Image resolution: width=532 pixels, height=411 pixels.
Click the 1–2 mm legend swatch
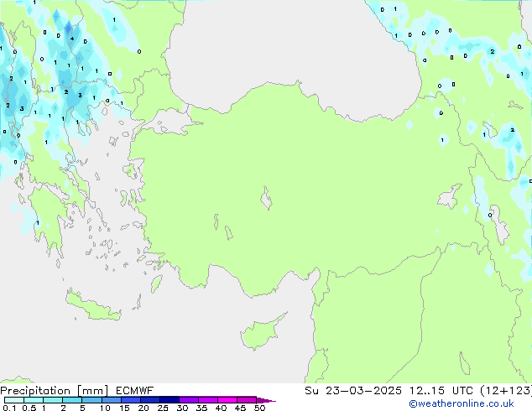53,400
